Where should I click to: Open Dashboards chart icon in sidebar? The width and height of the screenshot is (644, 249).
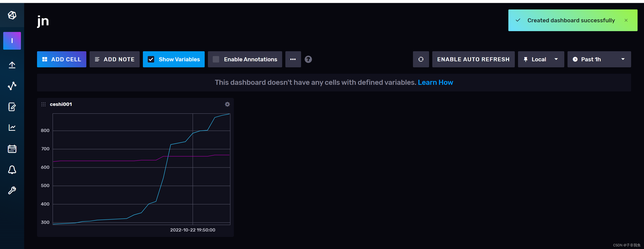click(12, 128)
